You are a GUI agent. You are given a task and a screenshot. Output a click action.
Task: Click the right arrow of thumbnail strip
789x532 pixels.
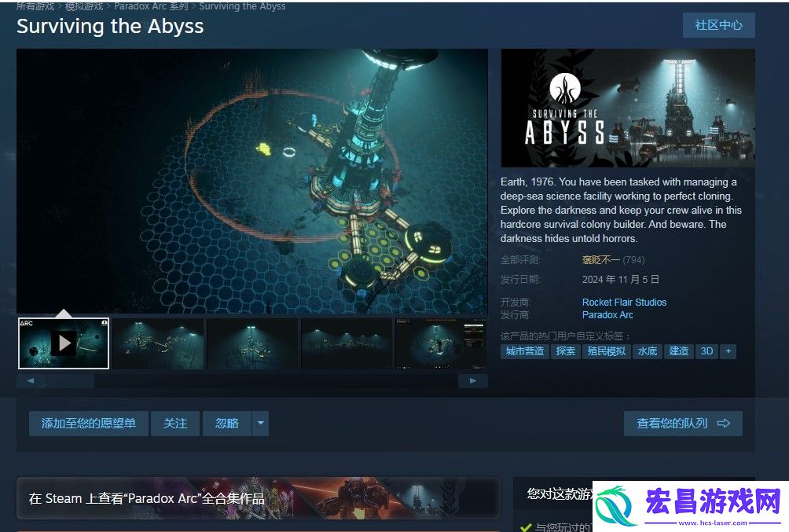click(x=472, y=381)
